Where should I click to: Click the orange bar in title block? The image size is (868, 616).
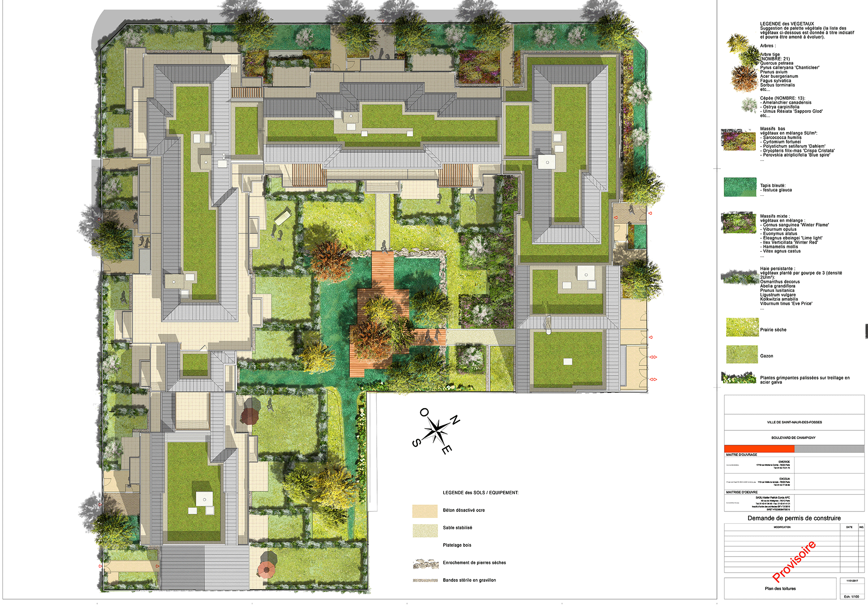coord(759,449)
